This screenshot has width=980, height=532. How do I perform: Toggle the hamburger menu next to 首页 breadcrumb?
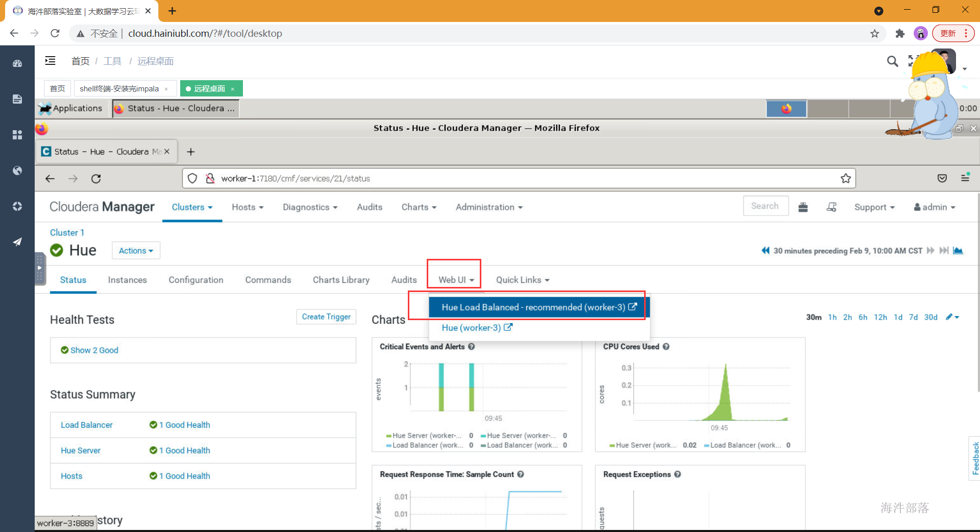(x=50, y=61)
